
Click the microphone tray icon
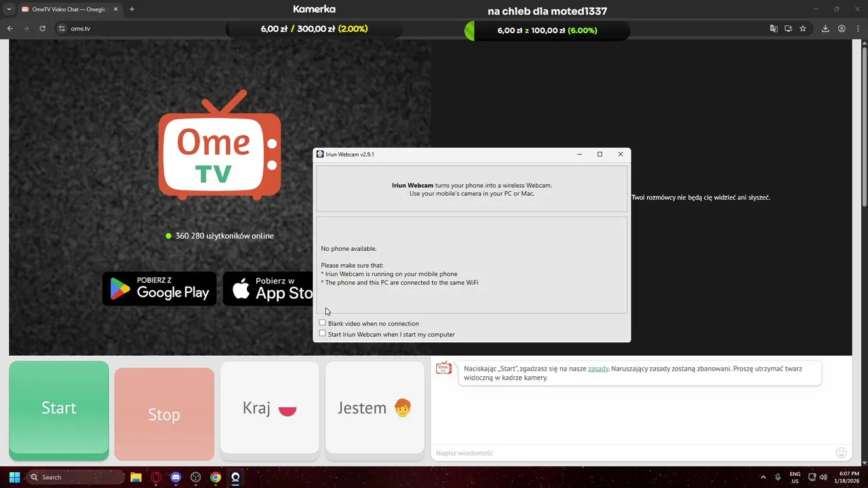778,477
